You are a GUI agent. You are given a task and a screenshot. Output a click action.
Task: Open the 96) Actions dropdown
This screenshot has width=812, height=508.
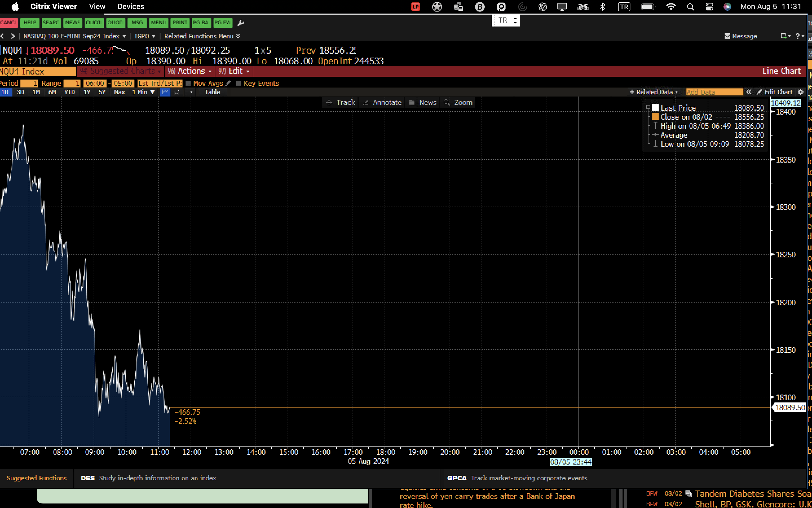tap(189, 71)
